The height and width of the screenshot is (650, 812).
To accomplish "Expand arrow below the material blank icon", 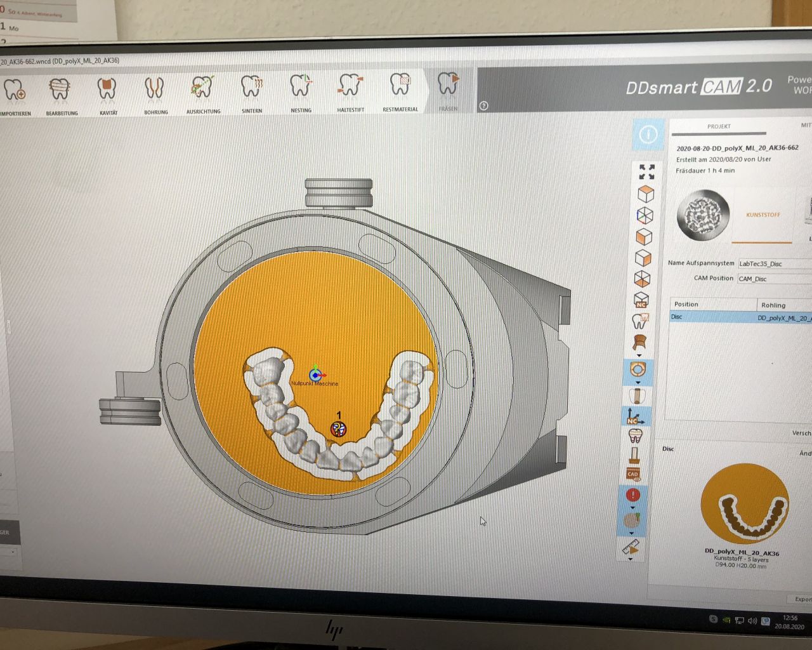I will click(631, 534).
